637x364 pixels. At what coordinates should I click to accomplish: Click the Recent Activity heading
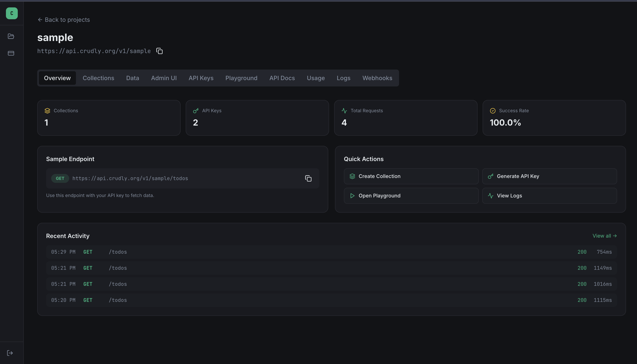point(68,236)
